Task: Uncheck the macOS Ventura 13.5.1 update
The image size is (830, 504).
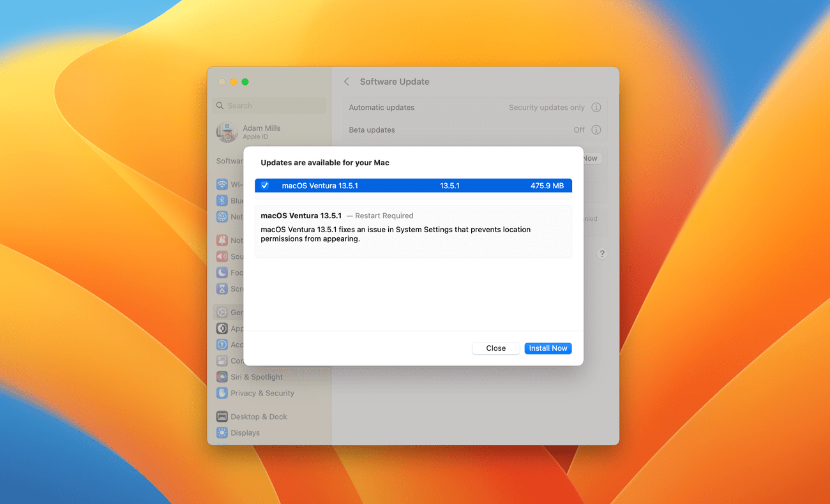Action: click(x=264, y=185)
